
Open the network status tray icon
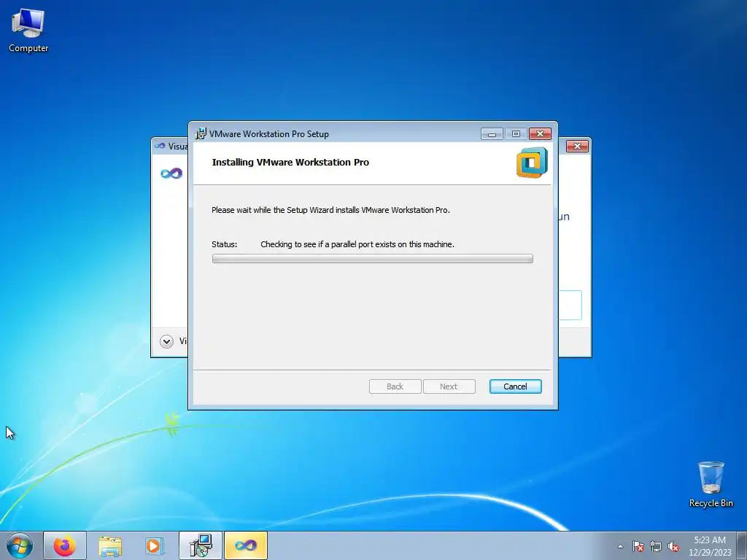pos(656,546)
